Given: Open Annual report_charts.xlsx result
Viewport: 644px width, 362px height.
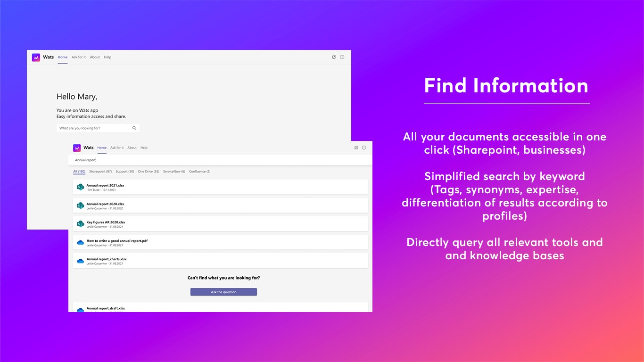Looking at the screenshot, I should (x=220, y=261).
